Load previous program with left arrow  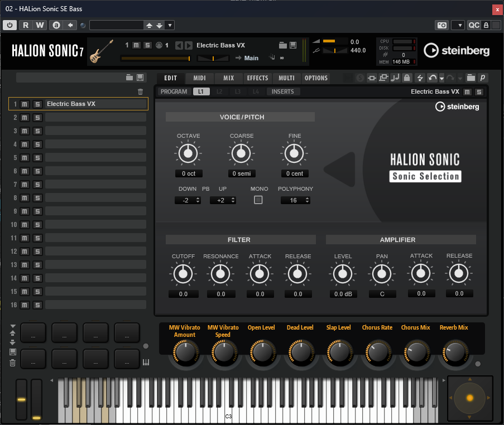[179, 45]
